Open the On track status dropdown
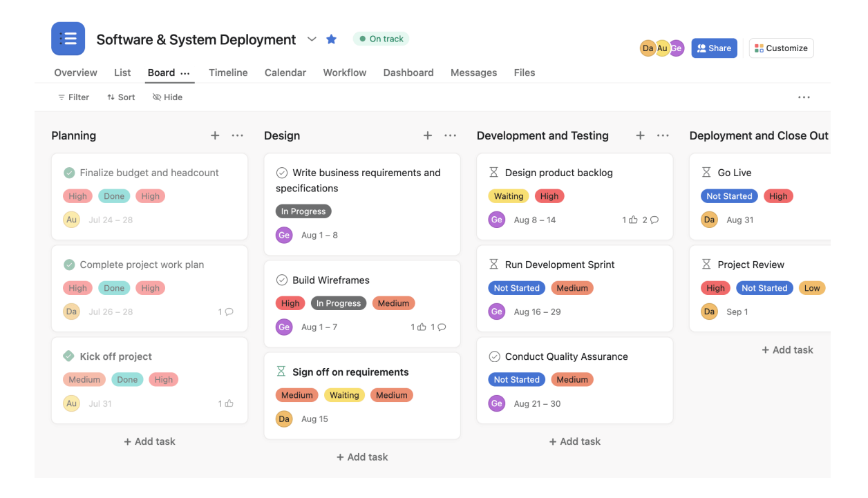Viewport: 868px width, 498px height. 381,39
